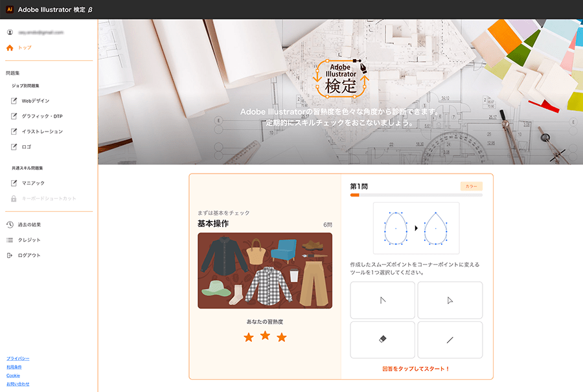The image size is (583, 392).
Task: Click the グラフィック・DTP edit icon
Action: click(14, 116)
